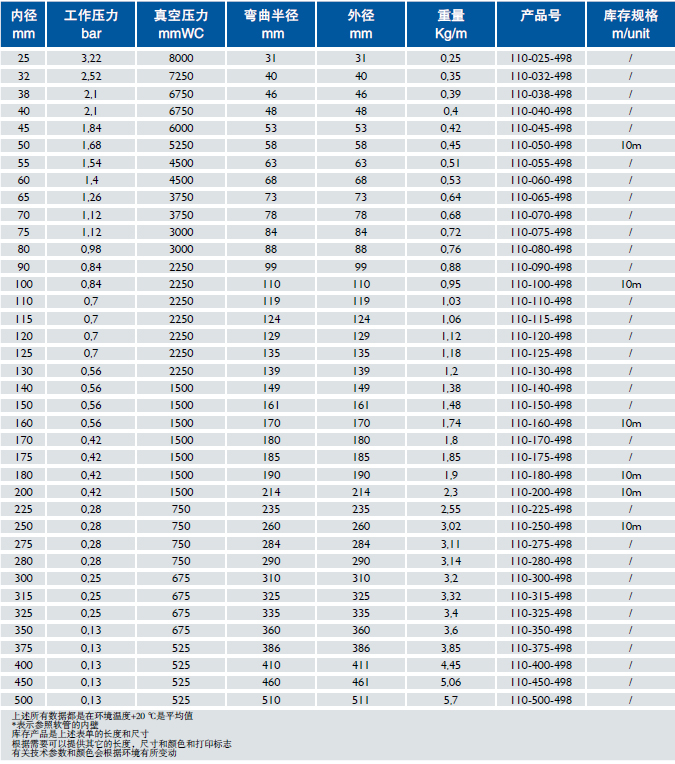This screenshot has height=764, width=675.
Task: Click the 库存规格 m/unit column header
Action: pos(630,24)
